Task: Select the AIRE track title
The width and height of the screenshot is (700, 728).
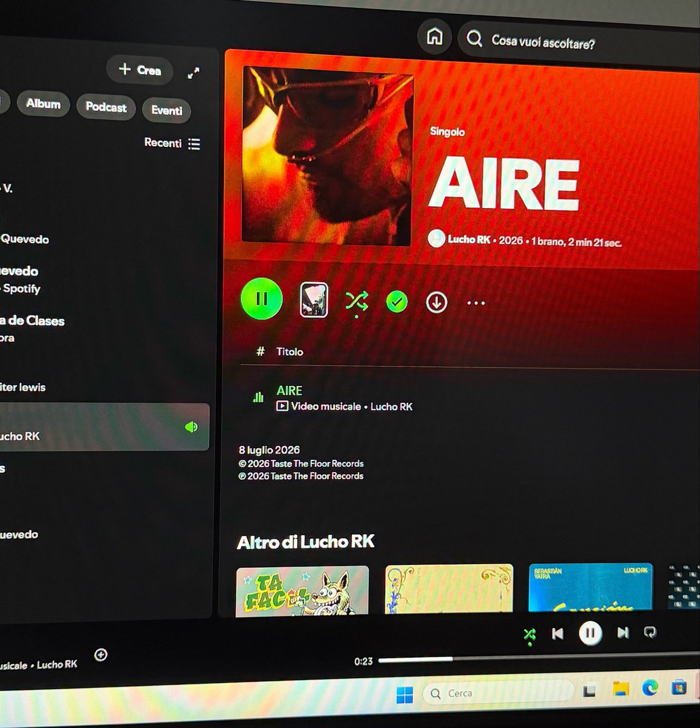Action: [x=289, y=391]
